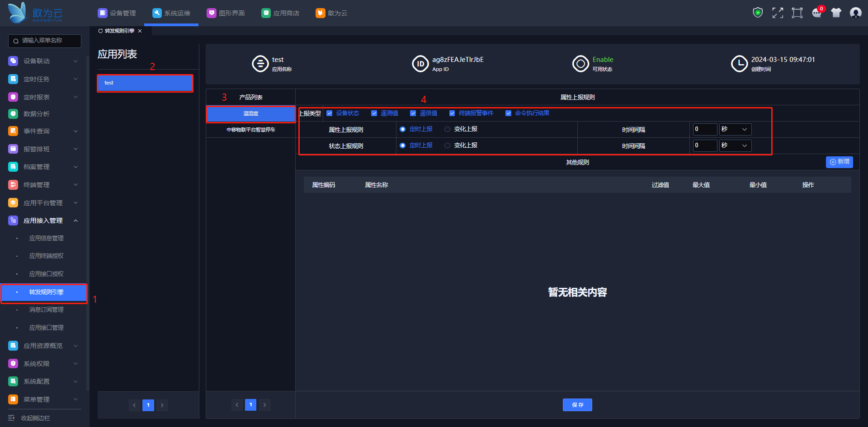The height and width of the screenshot is (427, 868).
Task: Expand the 事件查询 menu chevron
Action: pyautogui.click(x=75, y=131)
